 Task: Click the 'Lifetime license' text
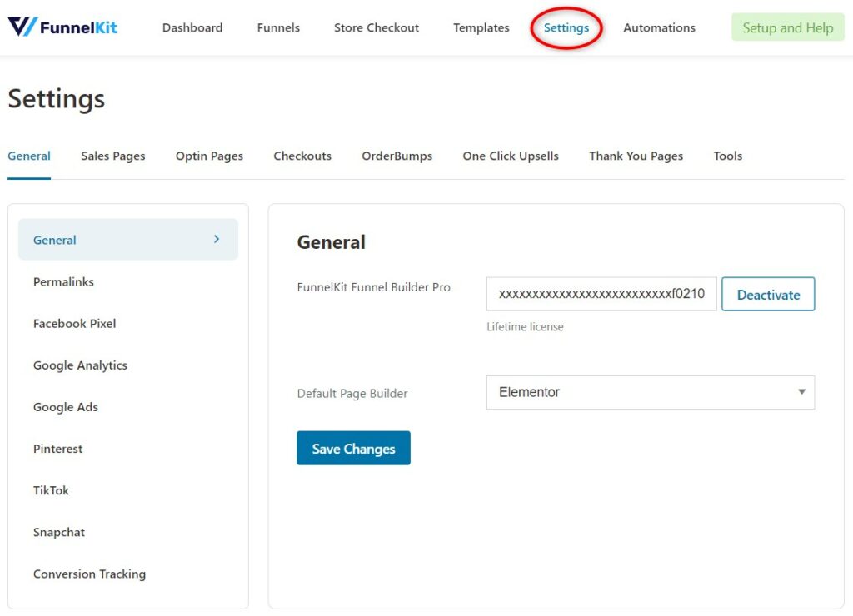coord(525,327)
